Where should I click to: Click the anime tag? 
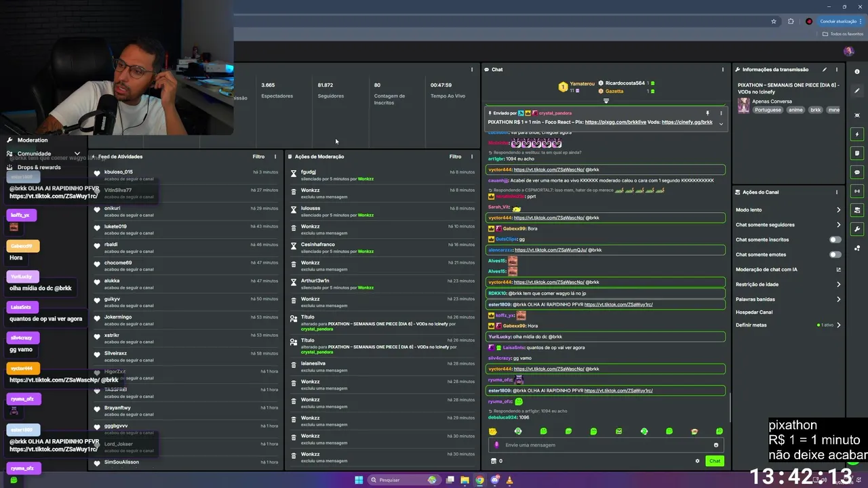[795, 110]
